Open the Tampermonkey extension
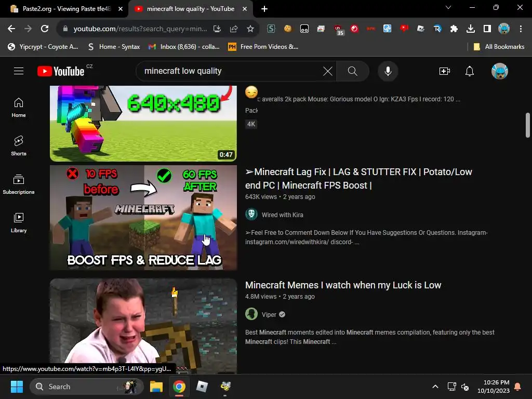532x399 pixels. (304, 29)
